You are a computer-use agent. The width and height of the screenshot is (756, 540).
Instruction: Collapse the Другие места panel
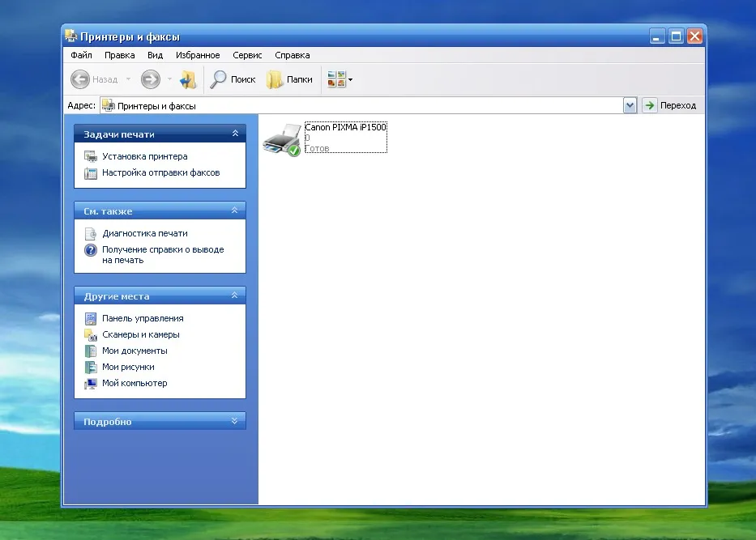235,296
